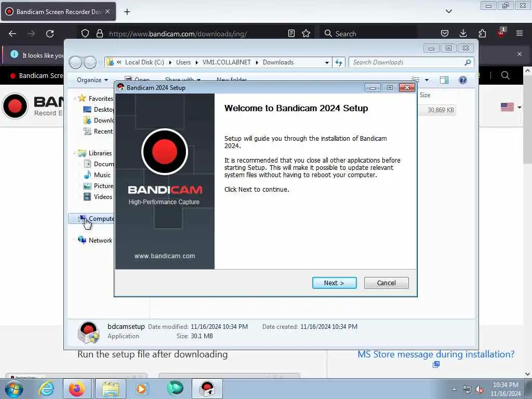This screenshot has height=399, width=532.
Task: Open the Share with menu in Explorer
Action: coord(182,79)
